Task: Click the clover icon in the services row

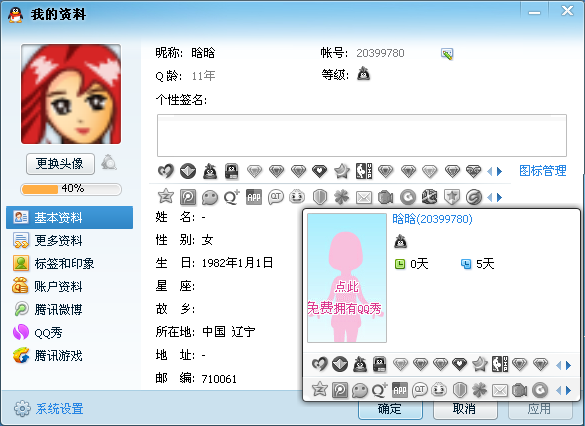Action: 341,197
